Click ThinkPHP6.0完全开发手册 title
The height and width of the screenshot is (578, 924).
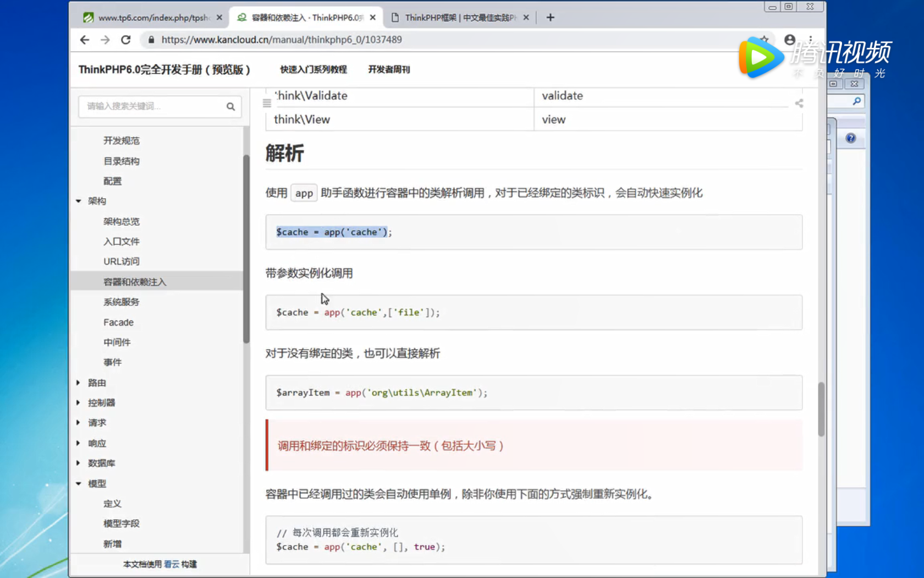click(x=164, y=69)
